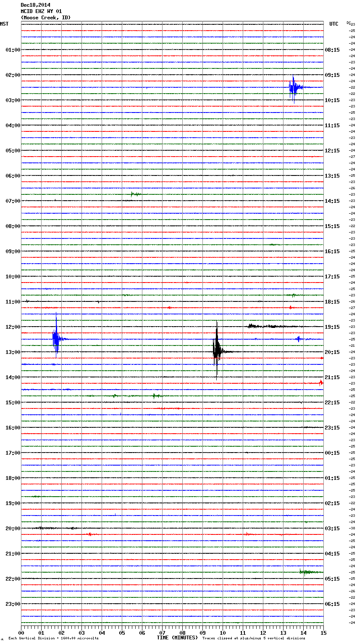
Task: Select the 08 minute tick label
Action: coord(182,633)
